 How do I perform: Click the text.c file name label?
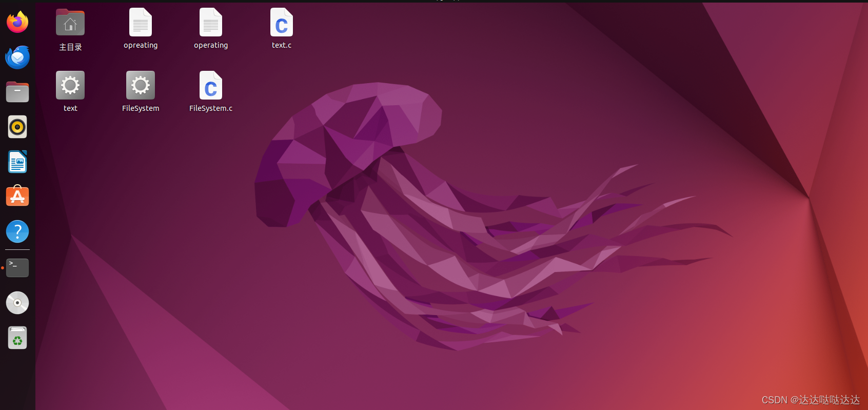tap(282, 45)
